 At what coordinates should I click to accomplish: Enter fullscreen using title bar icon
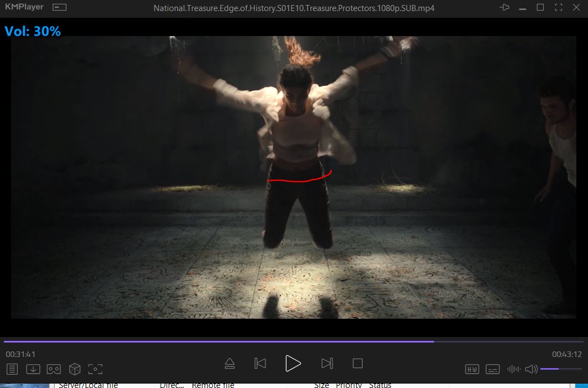(x=558, y=7)
